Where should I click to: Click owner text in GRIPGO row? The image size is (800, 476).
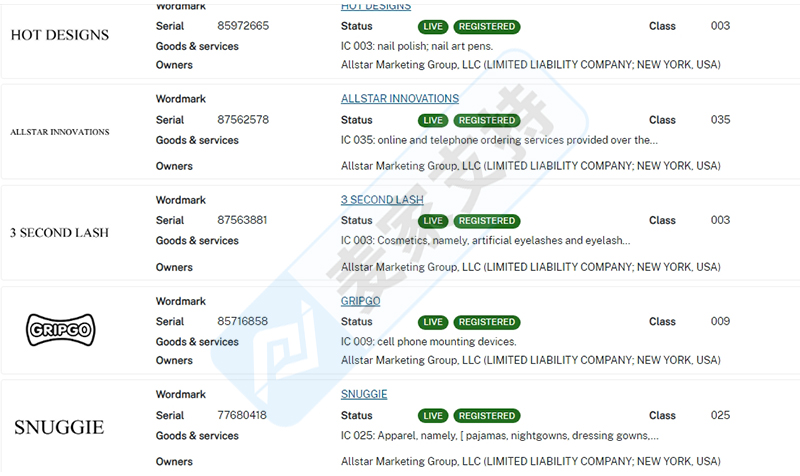coord(531,360)
